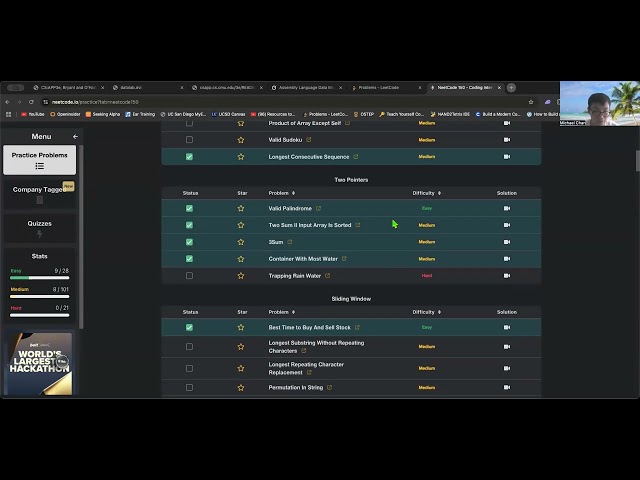
Task: Sort Two Pointers table by Problem name
Action: 281,193
